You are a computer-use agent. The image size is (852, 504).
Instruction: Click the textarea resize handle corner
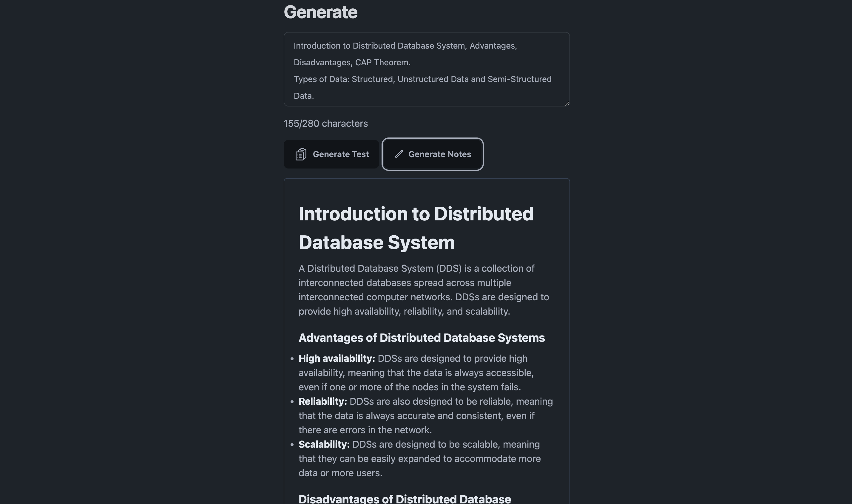pyautogui.click(x=567, y=103)
